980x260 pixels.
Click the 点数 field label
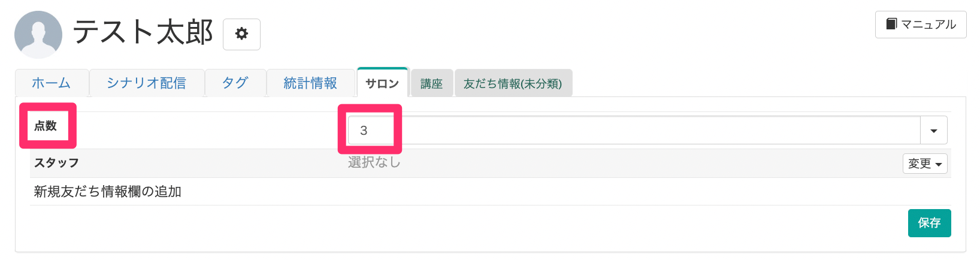46,126
